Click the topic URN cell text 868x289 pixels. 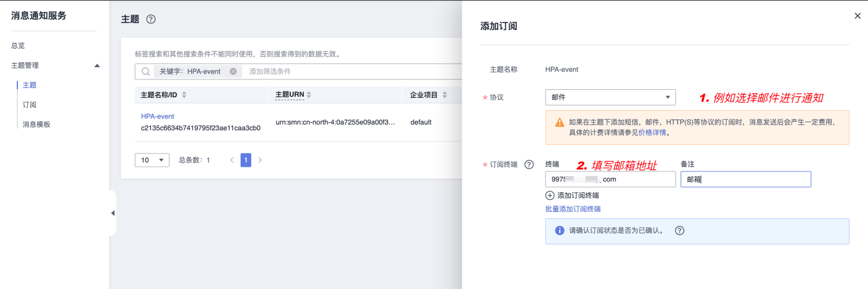[336, 122]
